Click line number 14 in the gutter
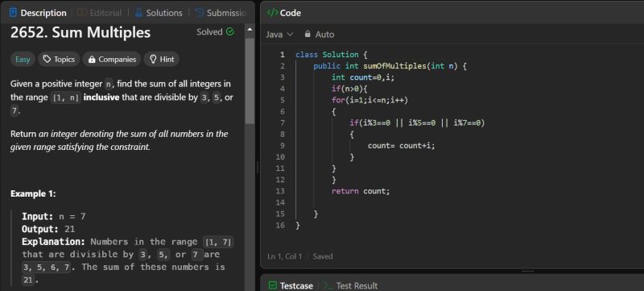The image size is (644, 291). point(280,202)
